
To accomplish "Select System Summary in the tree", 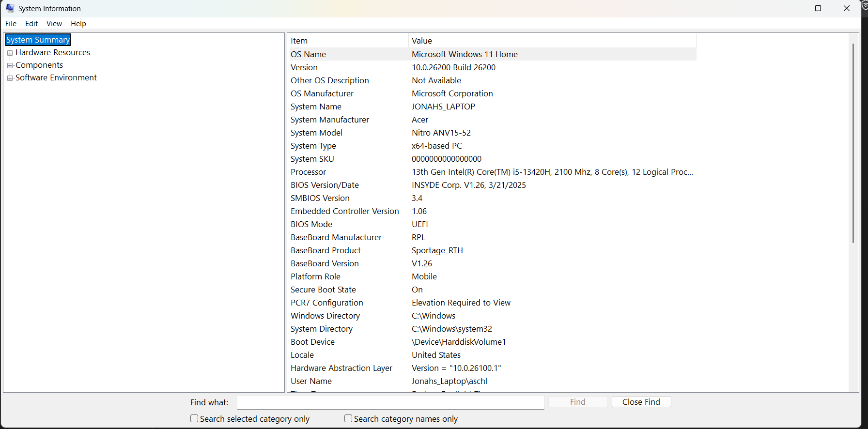I will click(x=38, y=40).
